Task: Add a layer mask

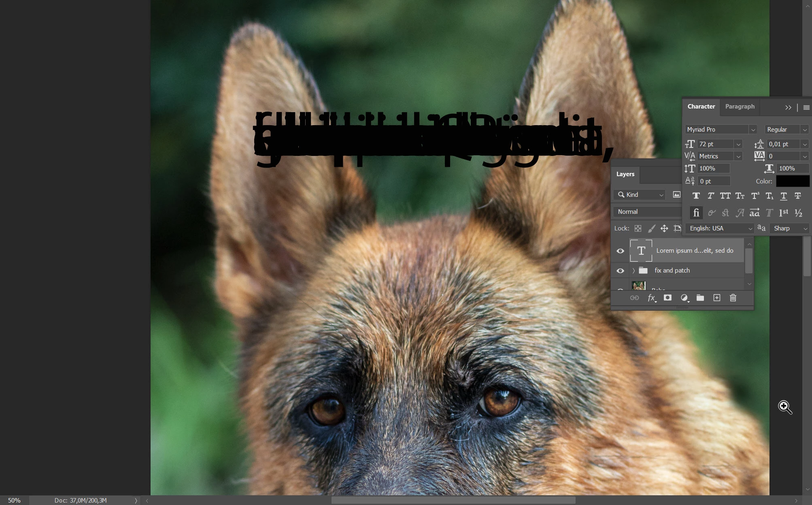Action: point(667,298)
